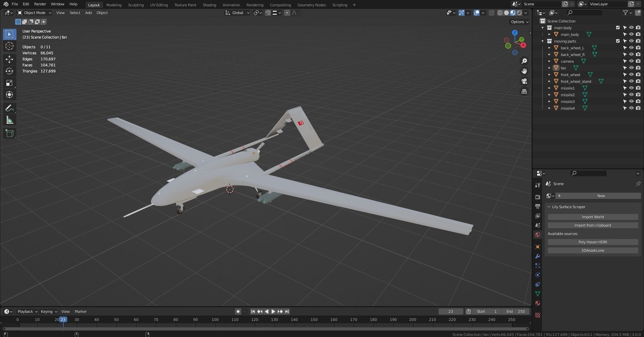This screenshot has width=644, height=337.
Task: Click the current frame number field
Action: (450, 312)
